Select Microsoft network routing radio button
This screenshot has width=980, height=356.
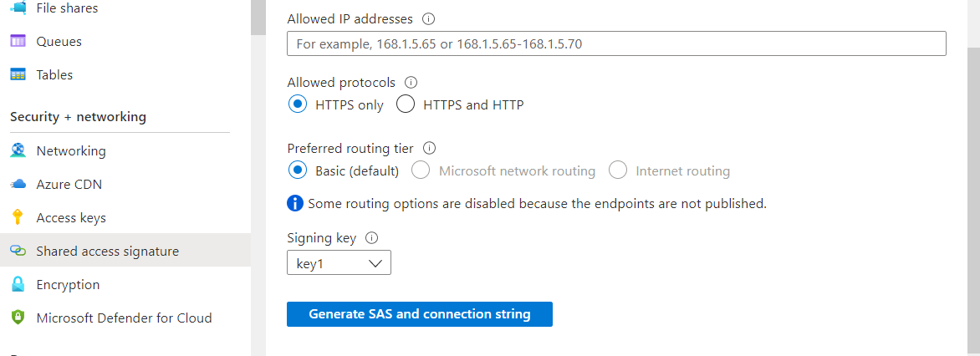pyautogui.click(x=421, y=170)
